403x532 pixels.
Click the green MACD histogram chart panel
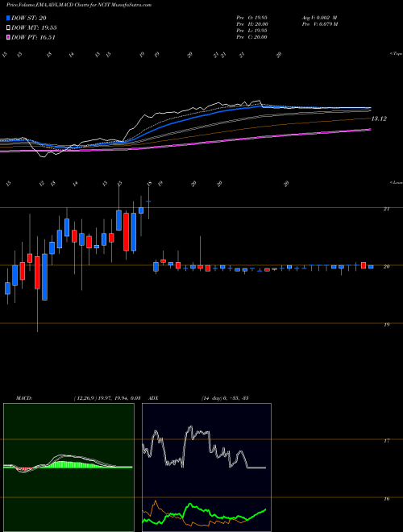click(x=69, y=468)
